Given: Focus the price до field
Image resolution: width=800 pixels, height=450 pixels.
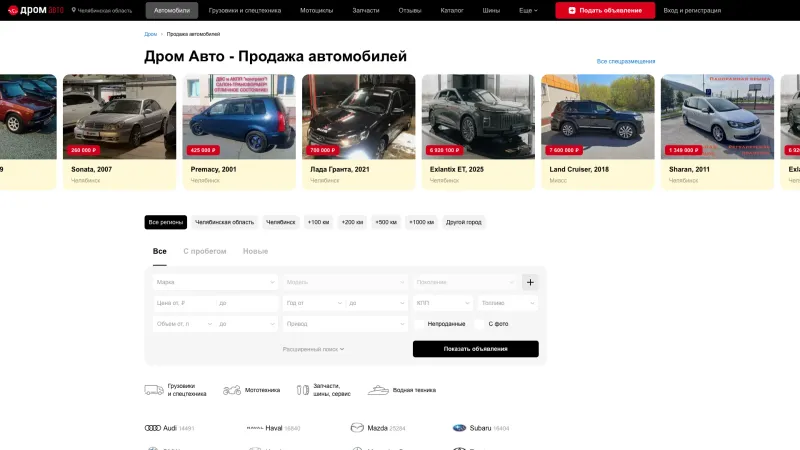Looking at the screenshot, I should point(247,303).
